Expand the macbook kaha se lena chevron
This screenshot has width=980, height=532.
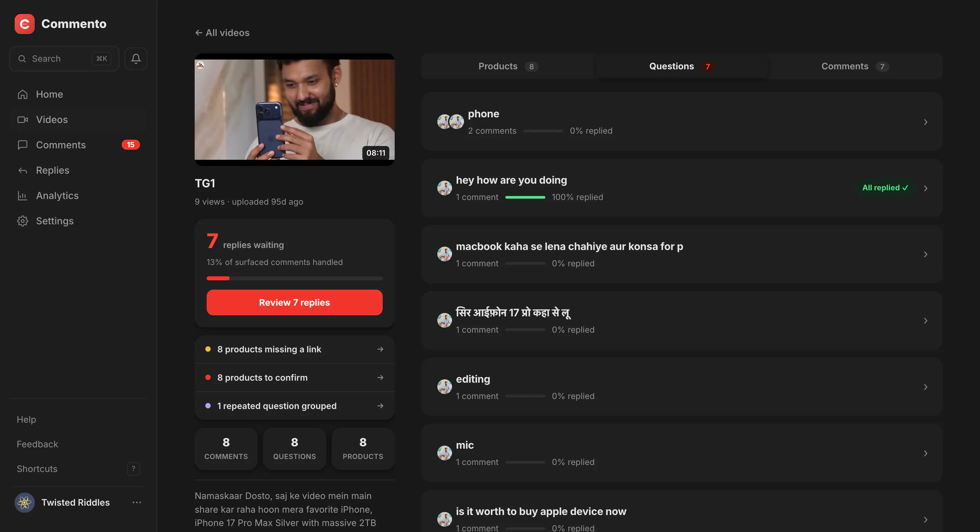pyautogui.click(x=926, y=254)
